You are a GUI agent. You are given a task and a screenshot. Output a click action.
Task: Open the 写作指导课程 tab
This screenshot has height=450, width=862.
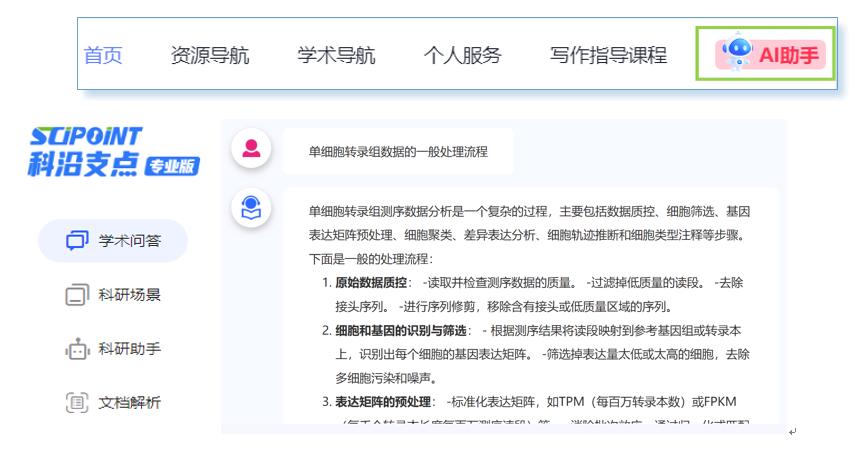[608, 55]
